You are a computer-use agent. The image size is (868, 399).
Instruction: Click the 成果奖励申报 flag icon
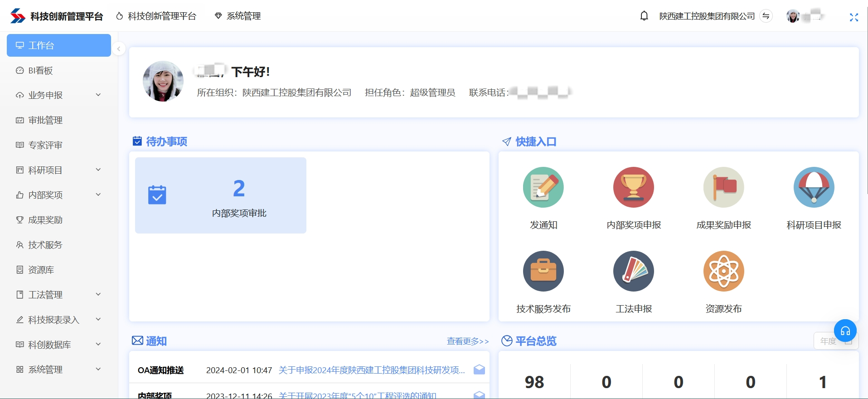723,187
